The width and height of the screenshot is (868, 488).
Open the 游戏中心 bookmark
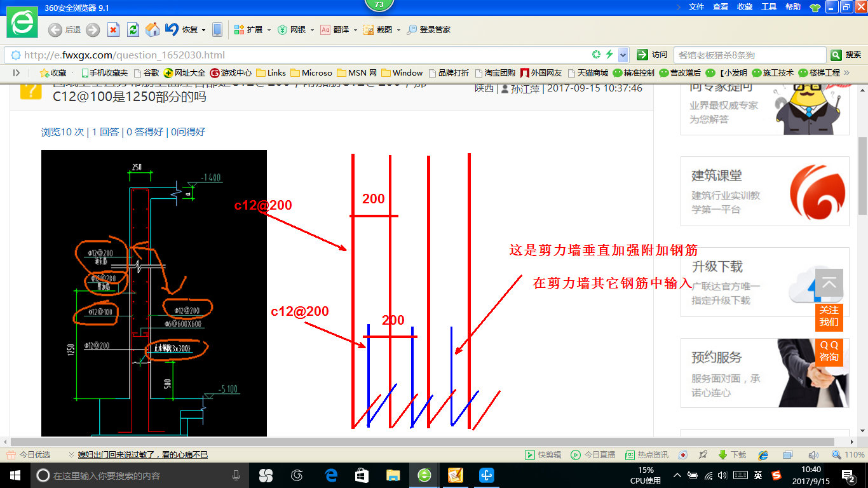tap(231, 73)
